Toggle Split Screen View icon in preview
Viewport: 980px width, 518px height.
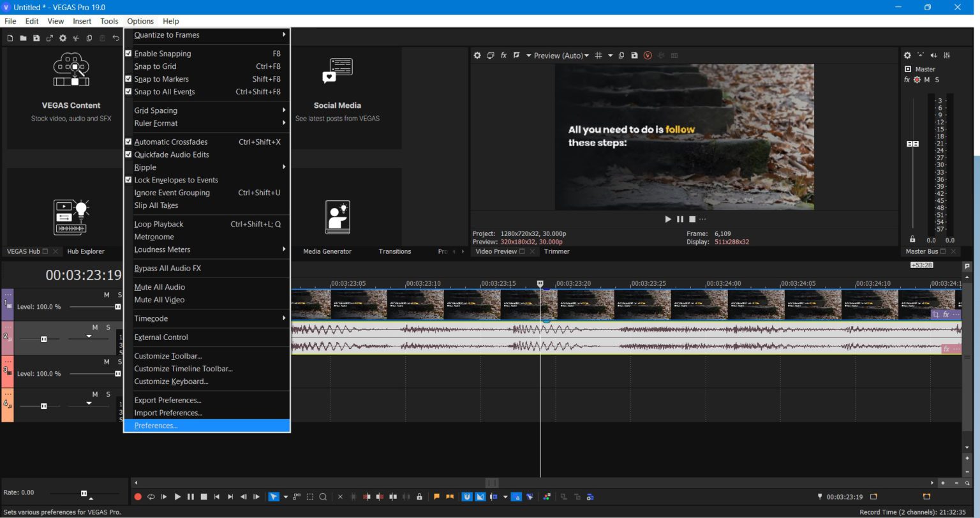[x=517, y=56]
